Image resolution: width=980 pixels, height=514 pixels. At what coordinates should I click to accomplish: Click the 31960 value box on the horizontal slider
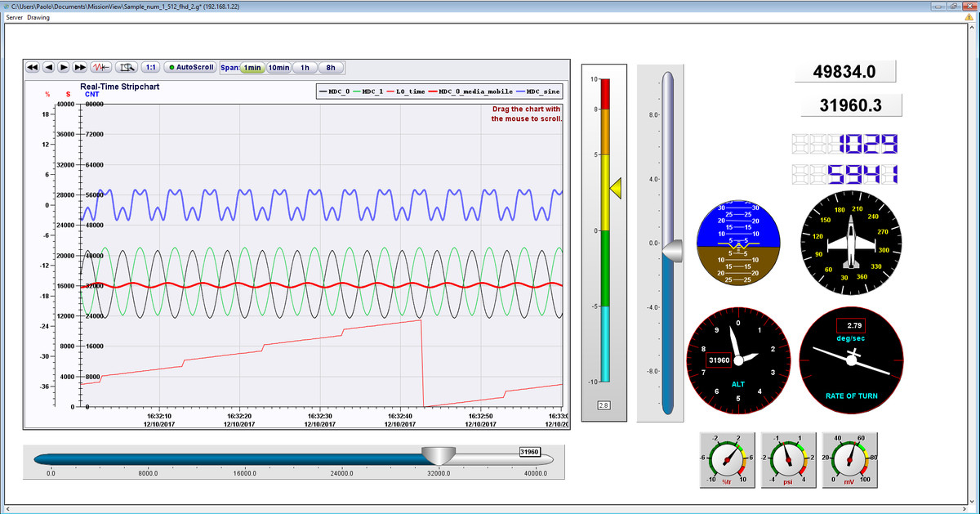point(529,452)
